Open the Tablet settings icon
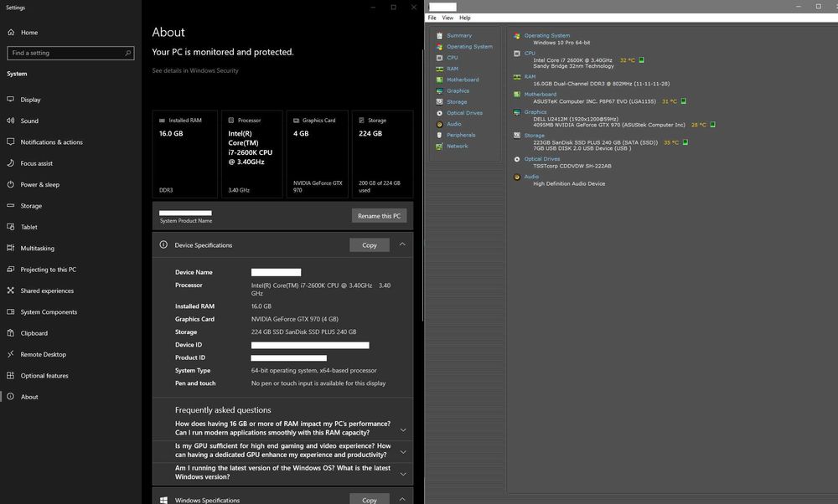This screenshot has width=838, height=504. click(x=11, y=227)
